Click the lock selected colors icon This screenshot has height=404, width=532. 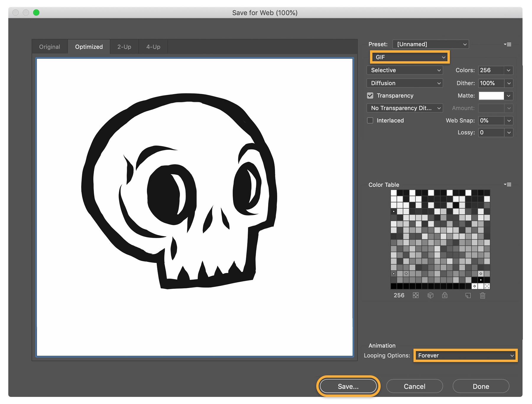[445, 295]
